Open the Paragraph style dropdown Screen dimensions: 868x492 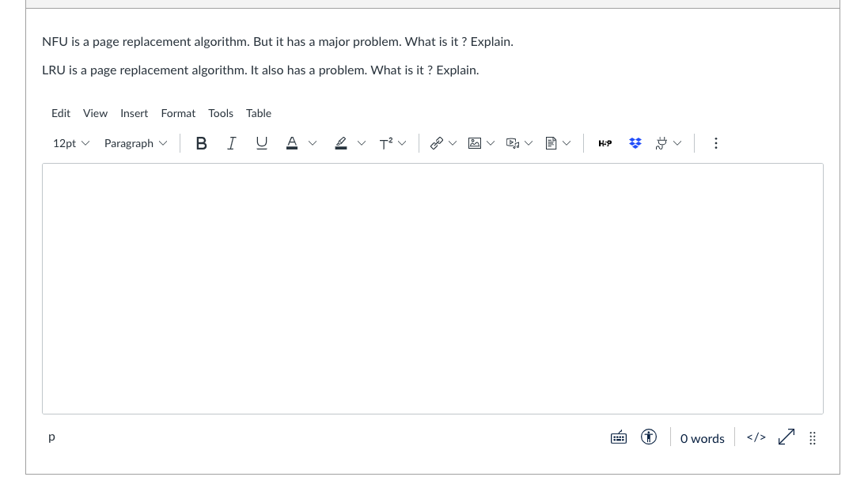point(135,143)
